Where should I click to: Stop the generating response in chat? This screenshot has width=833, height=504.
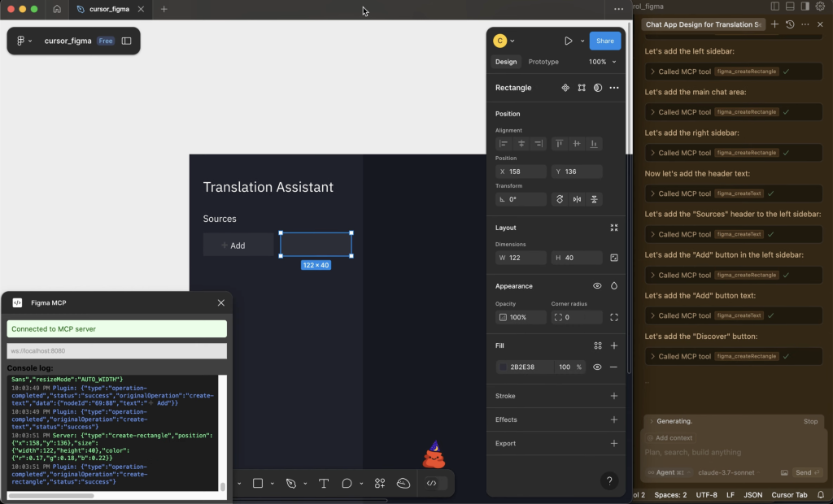pos(810,421)
